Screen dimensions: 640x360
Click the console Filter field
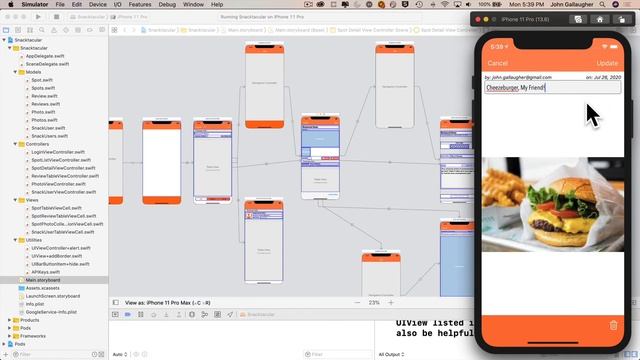[x=338, y=354]
